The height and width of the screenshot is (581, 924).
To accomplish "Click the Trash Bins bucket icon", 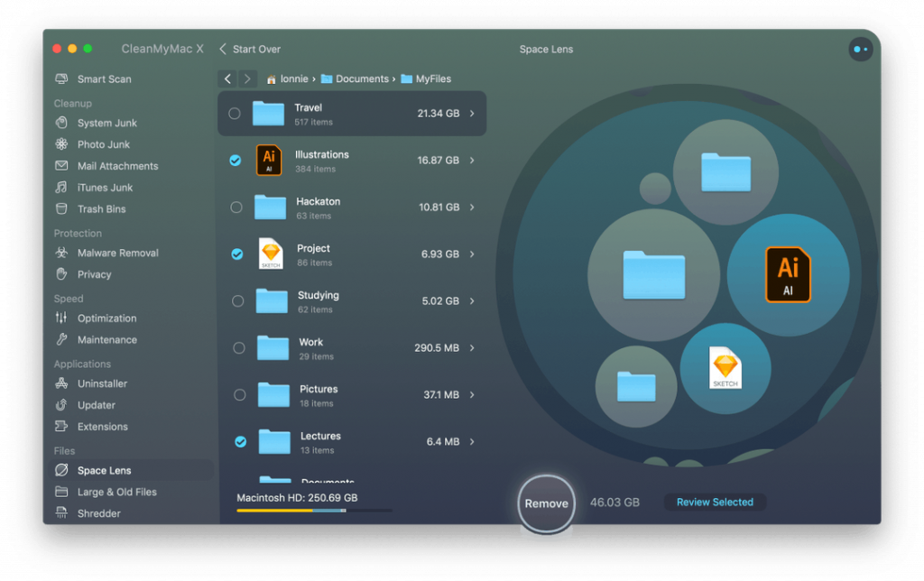I will 61,208.
